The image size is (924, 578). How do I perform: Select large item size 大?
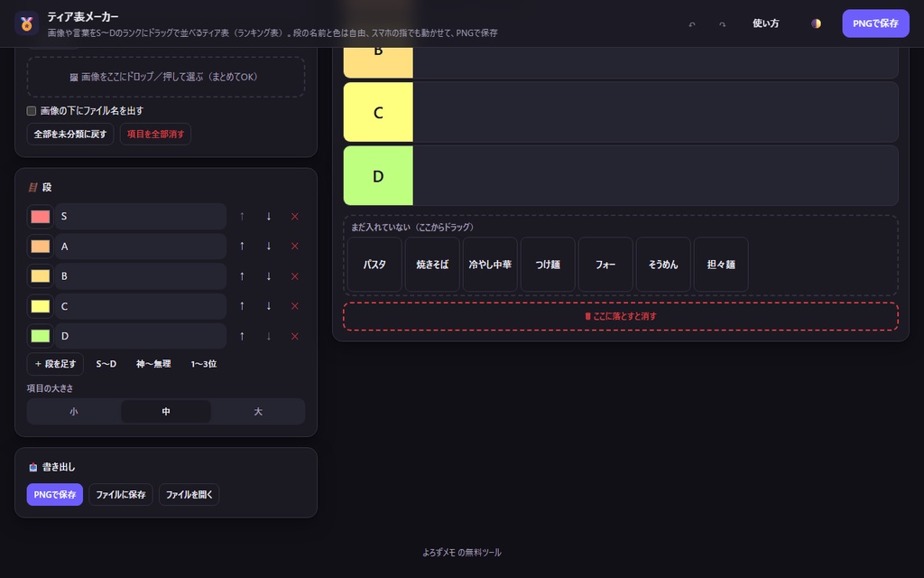pos(258,412)
